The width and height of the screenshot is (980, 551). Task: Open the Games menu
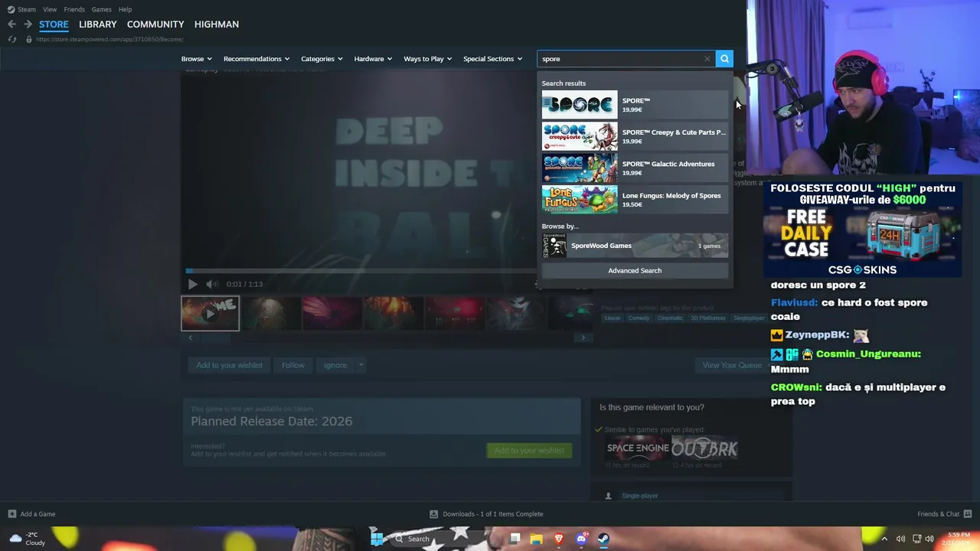pos(101,9)
